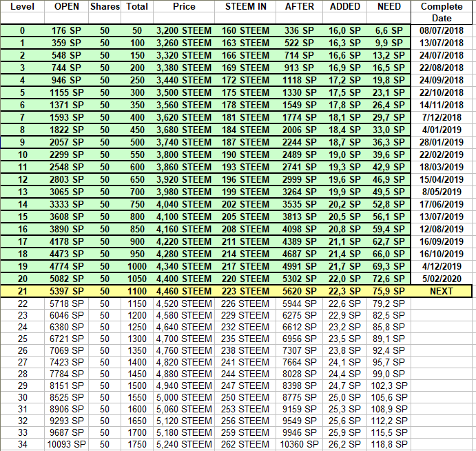Select the NEED cell 26,4 SP
476x451 pixels.
[x=389, y=105]
